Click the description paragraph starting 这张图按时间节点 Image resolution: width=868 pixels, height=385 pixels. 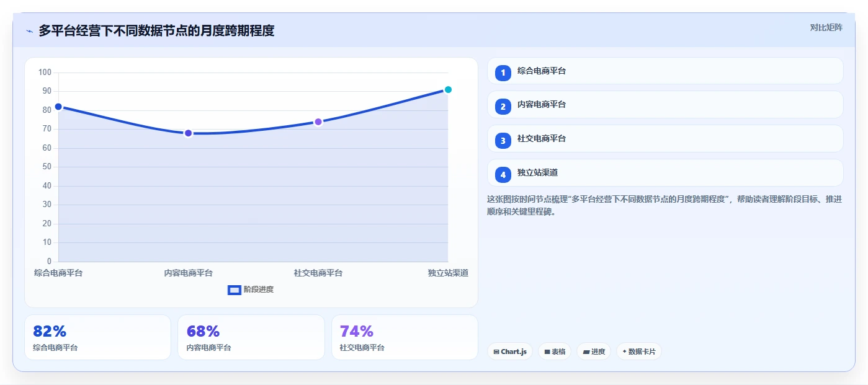point(664,205)
